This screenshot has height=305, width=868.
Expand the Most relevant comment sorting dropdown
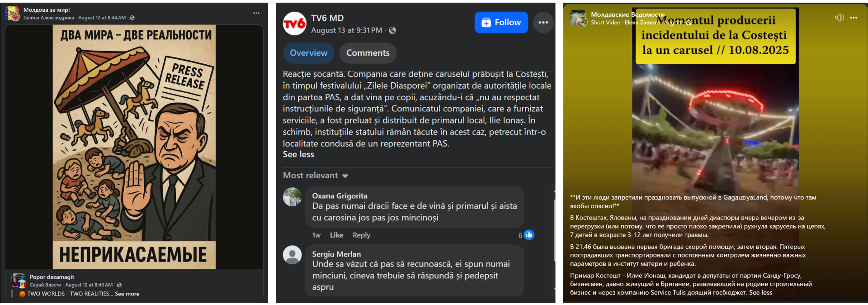pos(315,176)
